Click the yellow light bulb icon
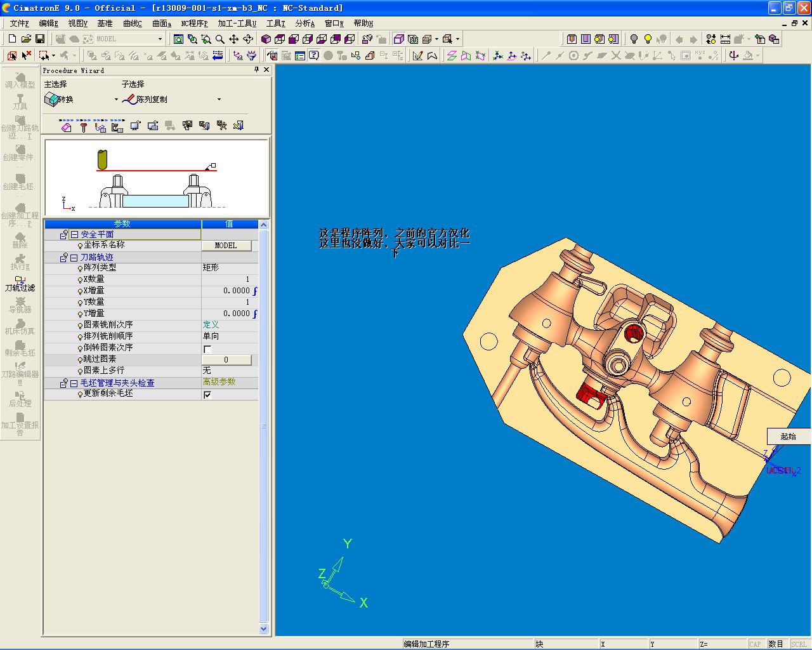This screenshot has height=650, width=812. 648,39
